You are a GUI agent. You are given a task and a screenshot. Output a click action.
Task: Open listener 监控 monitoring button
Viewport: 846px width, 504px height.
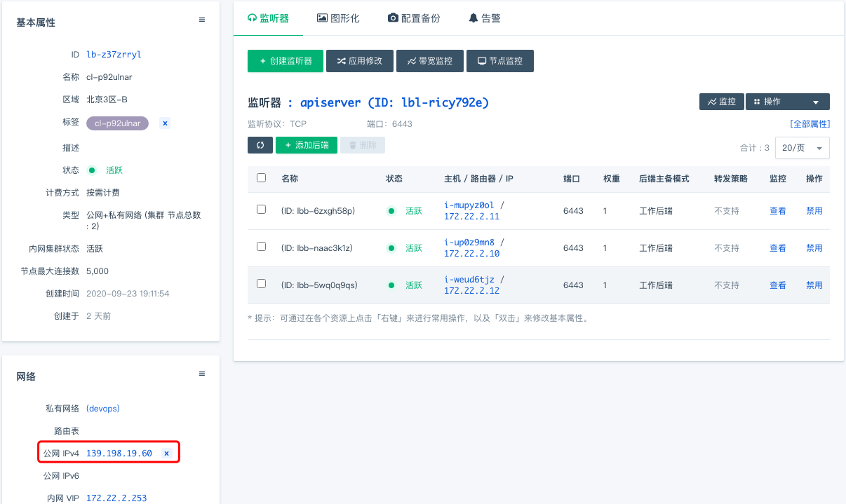coord(721,102)
